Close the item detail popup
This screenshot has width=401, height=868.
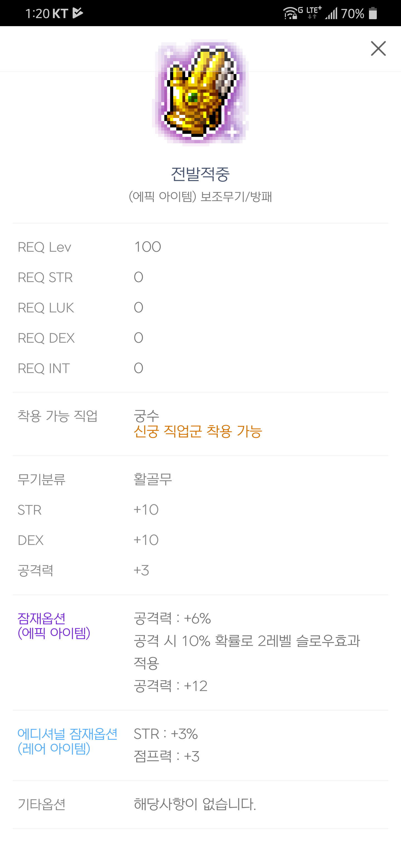coord(378,48)
